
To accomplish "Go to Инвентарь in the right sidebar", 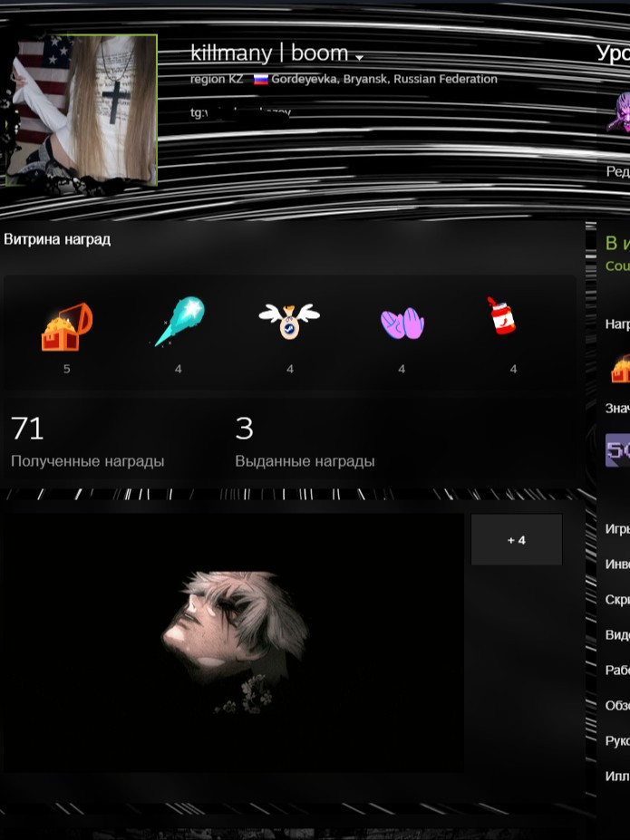I will pos(617,564).
